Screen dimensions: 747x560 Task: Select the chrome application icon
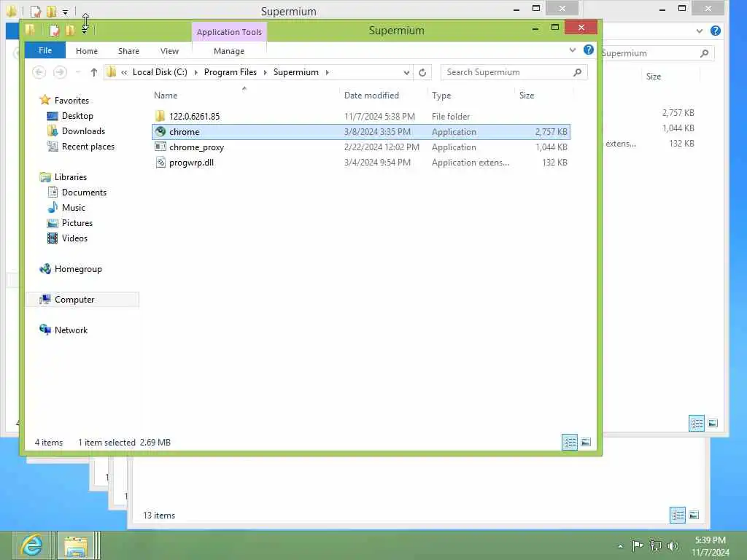pyautogui.click(x=160, y=132)
